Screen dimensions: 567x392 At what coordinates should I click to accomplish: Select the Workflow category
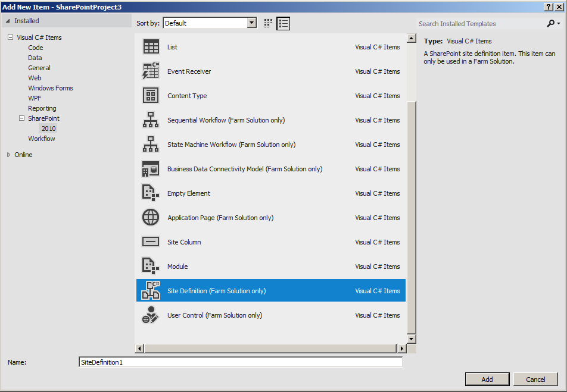42,139
